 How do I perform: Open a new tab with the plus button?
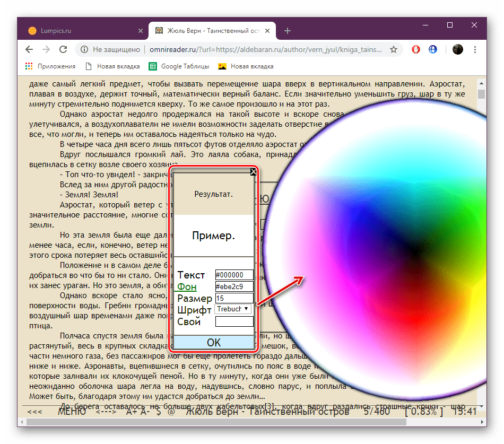click(288, 31)
